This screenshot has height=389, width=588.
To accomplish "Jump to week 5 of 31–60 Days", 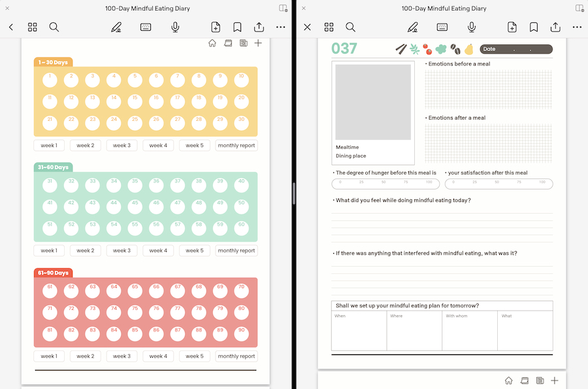I will [194, 250].
